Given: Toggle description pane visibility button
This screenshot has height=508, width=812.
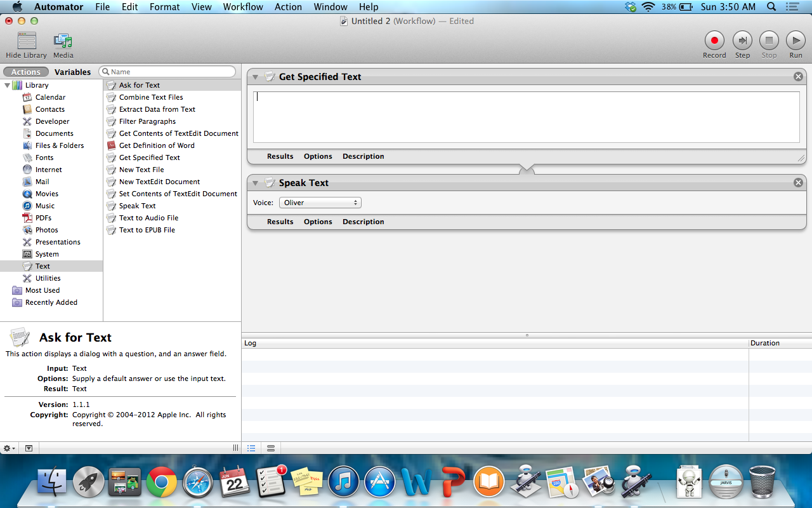Looking at the screenshot, I should click(x=29, y=448).
